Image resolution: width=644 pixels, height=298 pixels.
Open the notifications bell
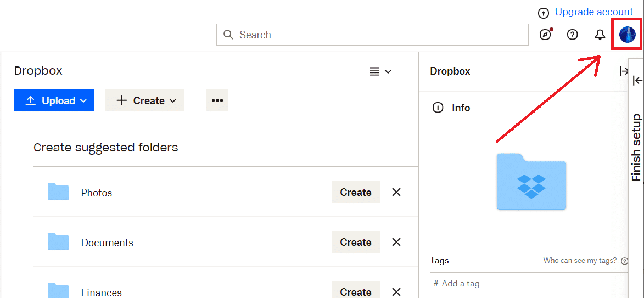coord(600,35)
